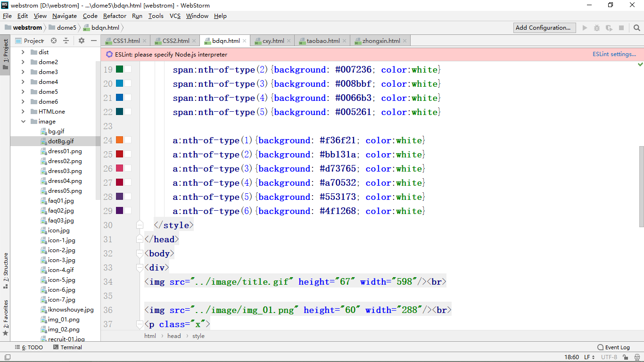This screenshot has width=644, height=362.
Task: Collapse the image folder
Action: 23,122
